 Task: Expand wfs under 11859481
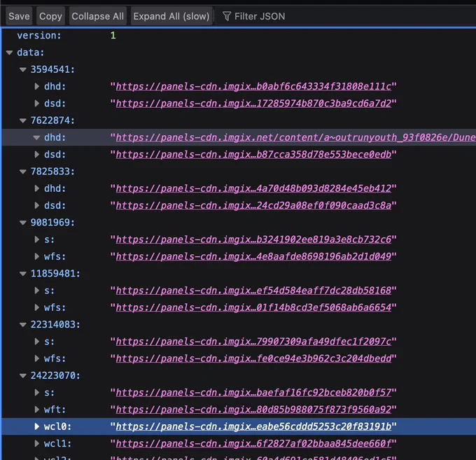click(36, 307)
